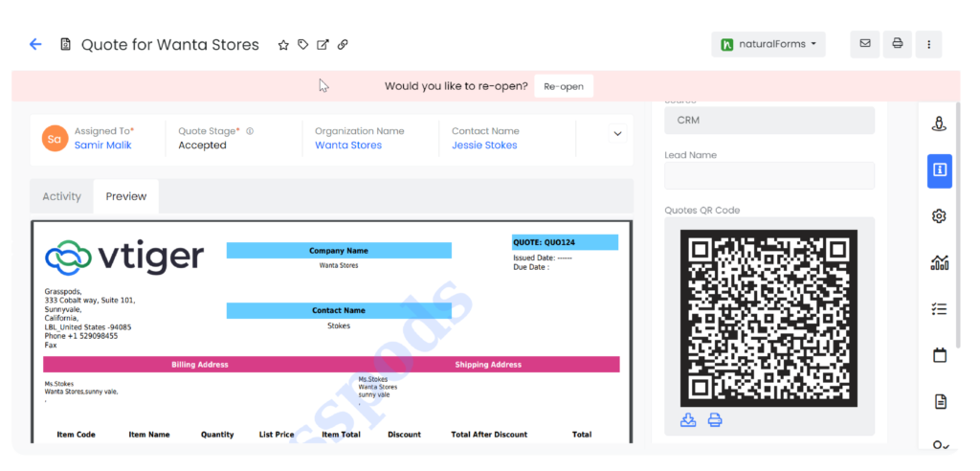Click the CRM source field

(x=769, y=120)
